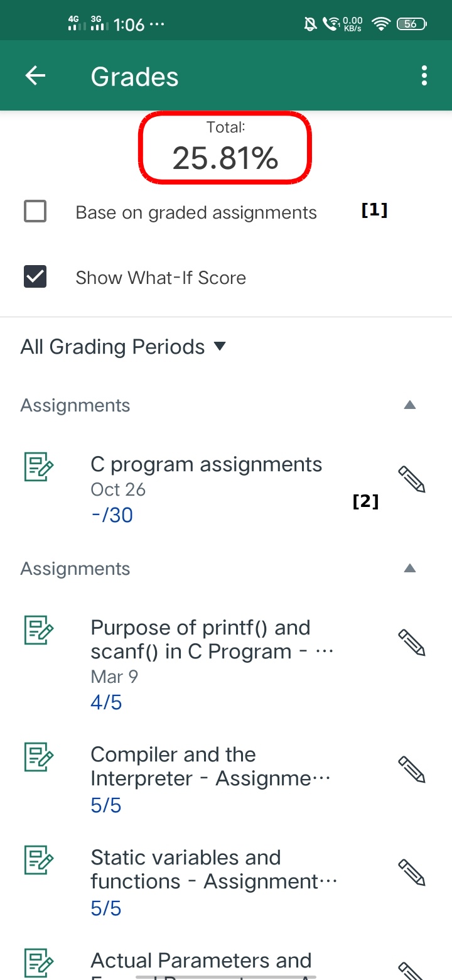
Task: Tap pencil icon beside Purpose of printf() assignment
Action: (x=412, y=643)
